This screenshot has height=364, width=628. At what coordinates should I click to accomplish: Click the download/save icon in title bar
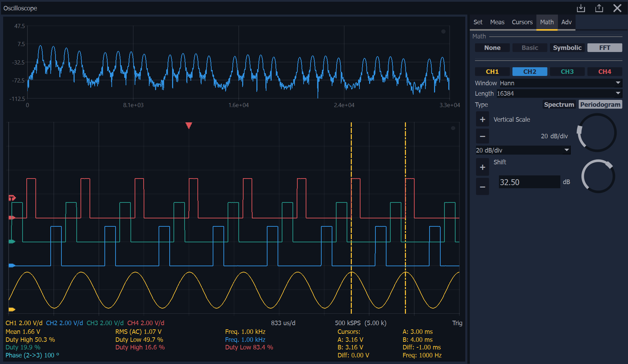click(x=581, y=8)
